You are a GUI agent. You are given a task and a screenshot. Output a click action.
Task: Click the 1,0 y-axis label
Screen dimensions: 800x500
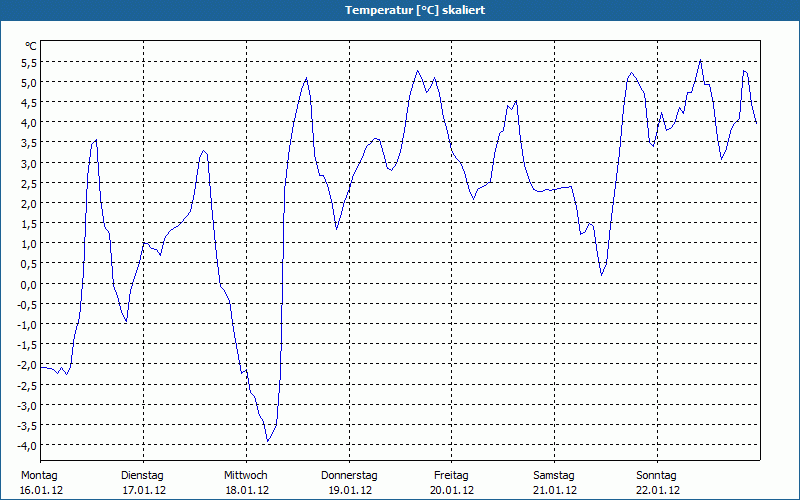pos(29,243)
